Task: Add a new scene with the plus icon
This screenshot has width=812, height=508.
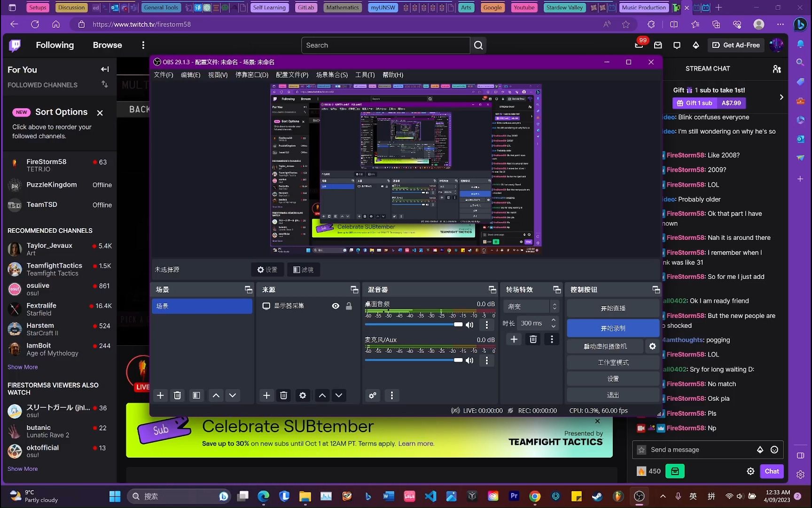Action: [160, 396]
